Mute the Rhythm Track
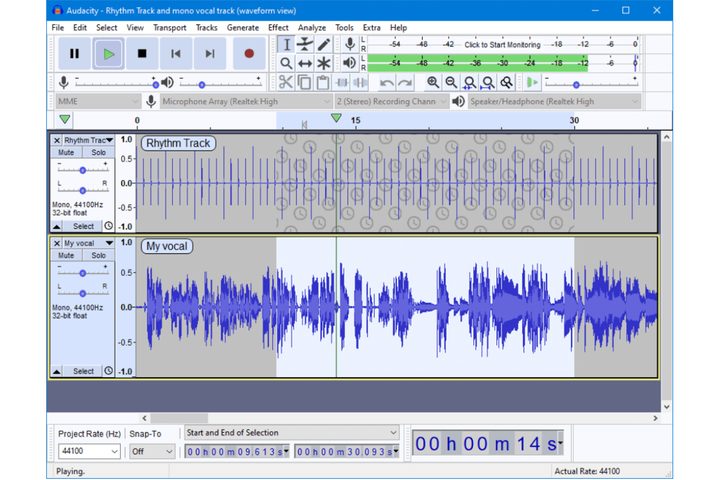720x480 pixels. pos(66,153)
